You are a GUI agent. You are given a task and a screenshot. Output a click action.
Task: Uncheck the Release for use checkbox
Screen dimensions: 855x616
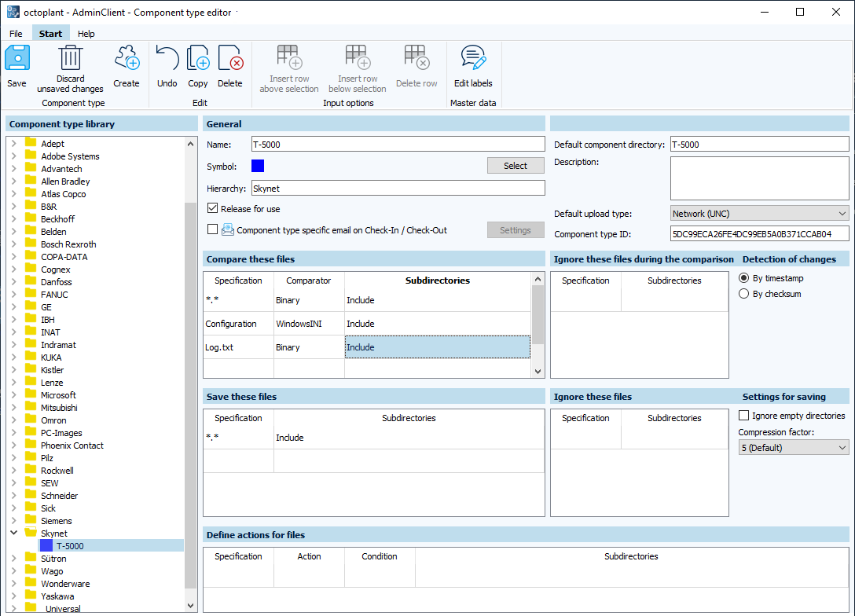[213, 209]
